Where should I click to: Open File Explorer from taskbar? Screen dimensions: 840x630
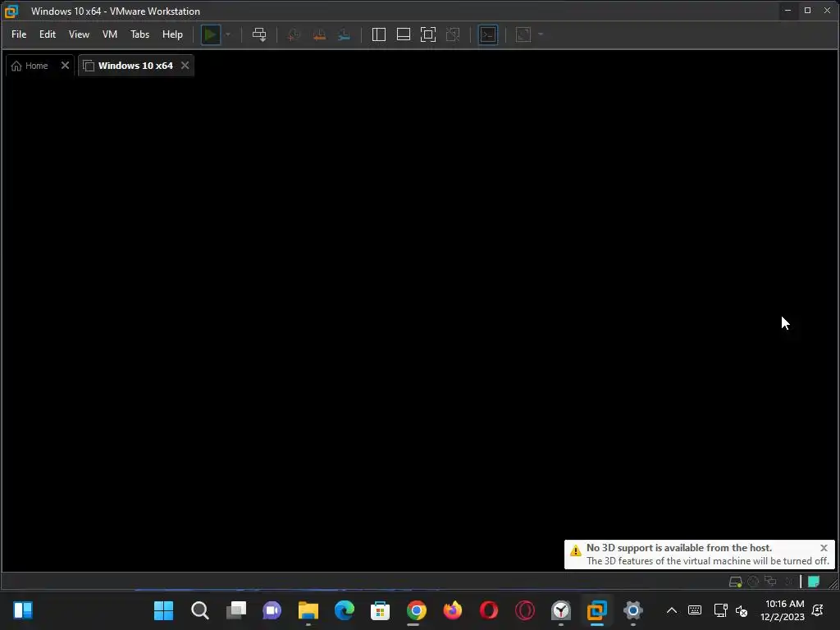click(308, 610)
